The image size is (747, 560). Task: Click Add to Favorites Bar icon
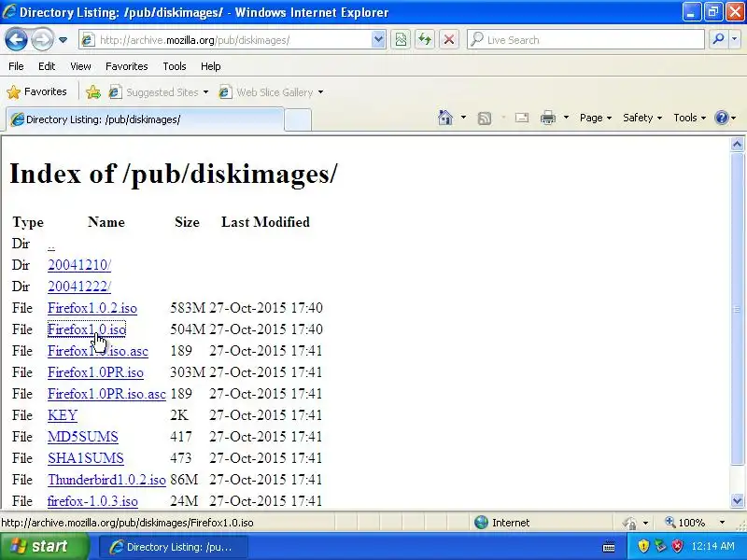click(93, 91)
